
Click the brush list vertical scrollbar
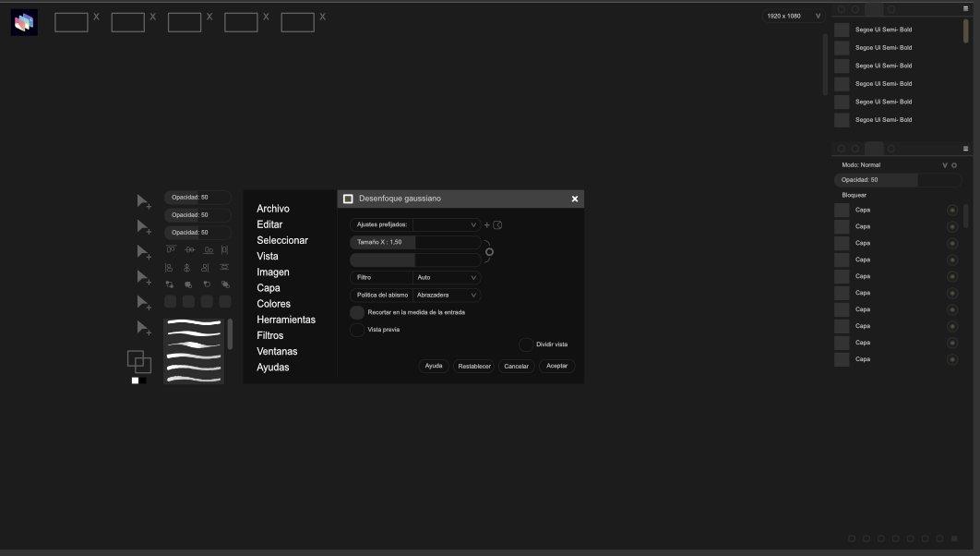(x=230, y=334)
